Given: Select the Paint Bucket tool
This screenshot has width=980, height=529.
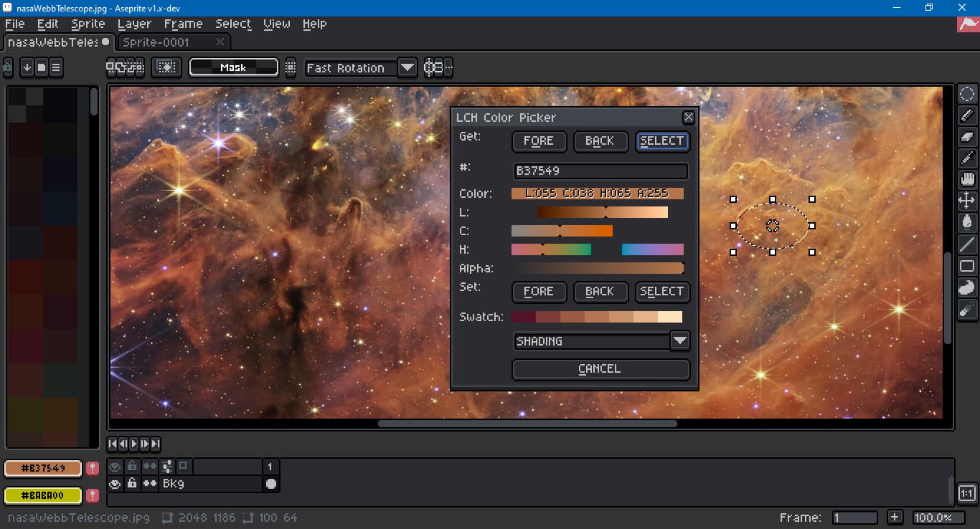Looking at the screenshot, I should point(967,222).
